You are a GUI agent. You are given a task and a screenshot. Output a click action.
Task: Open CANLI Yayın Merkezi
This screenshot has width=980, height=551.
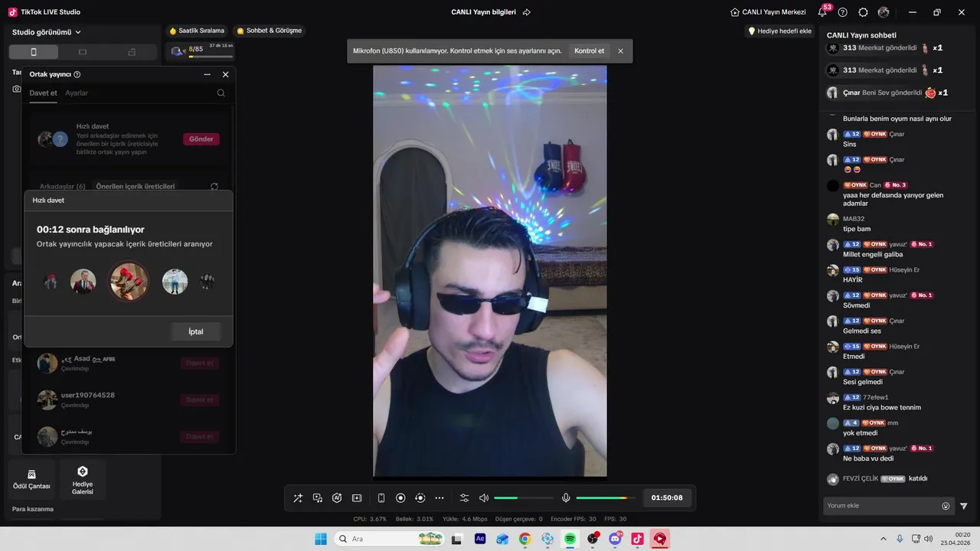[768, 12]
